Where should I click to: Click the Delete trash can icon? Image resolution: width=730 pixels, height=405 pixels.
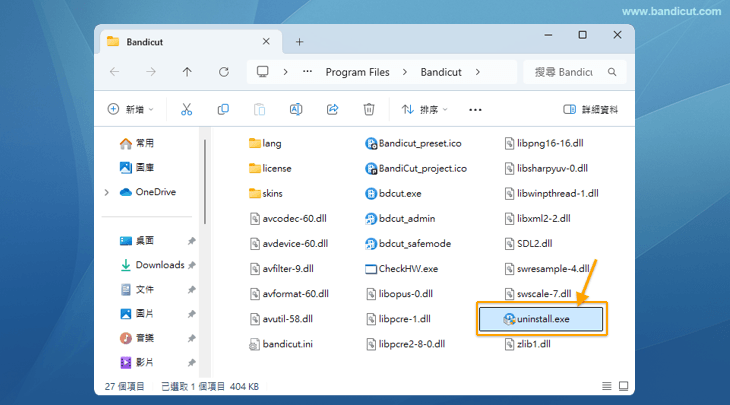click(x=369, y=109)
